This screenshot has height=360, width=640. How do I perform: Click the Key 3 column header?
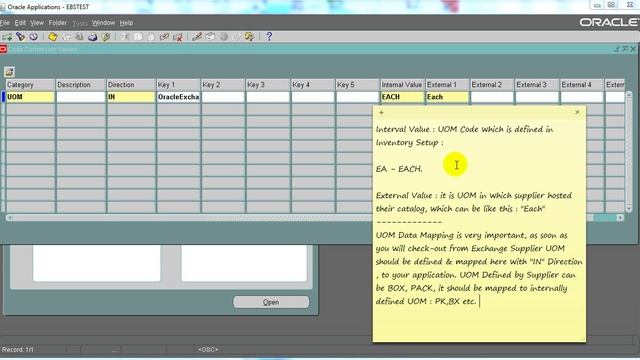(x=268, y=85)
